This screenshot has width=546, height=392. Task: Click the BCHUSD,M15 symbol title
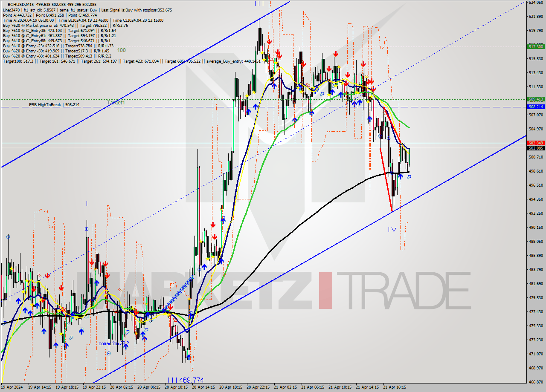[x=20, y=4]
